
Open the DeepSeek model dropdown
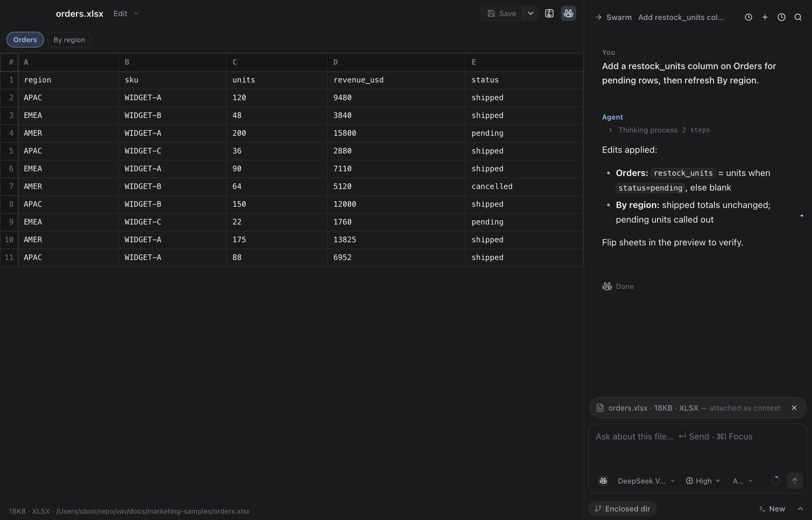tap(646, 481)
